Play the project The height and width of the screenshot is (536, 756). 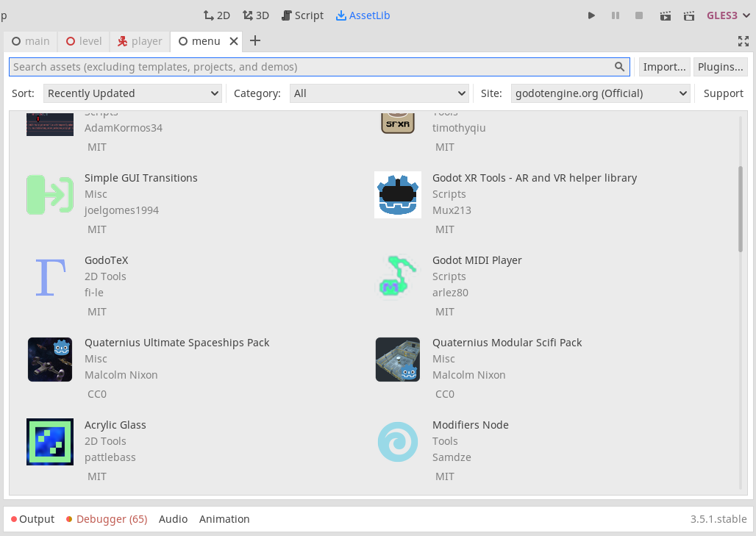pyautogui.click(x=591, y=15)
